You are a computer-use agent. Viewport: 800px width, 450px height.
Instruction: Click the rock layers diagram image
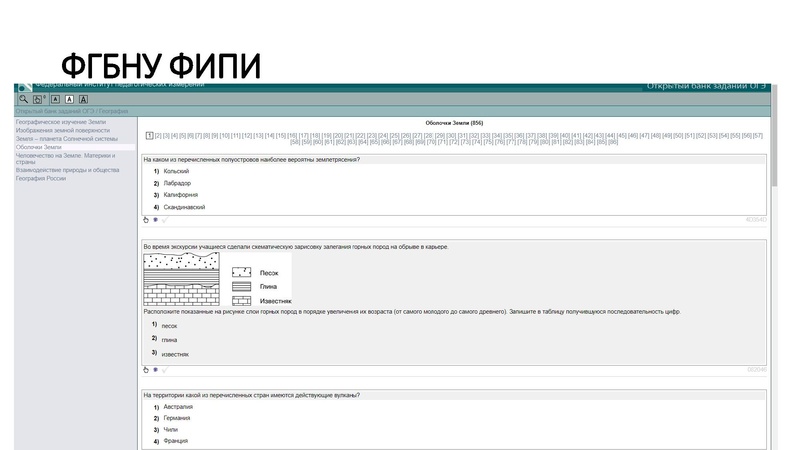182,280
